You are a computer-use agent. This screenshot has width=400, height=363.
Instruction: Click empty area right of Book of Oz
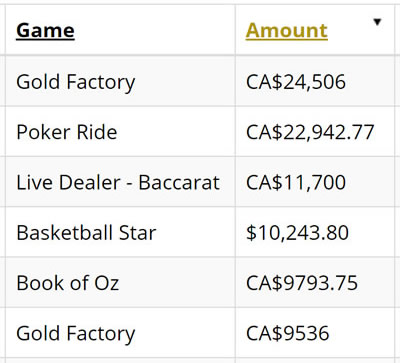point(177,282)
